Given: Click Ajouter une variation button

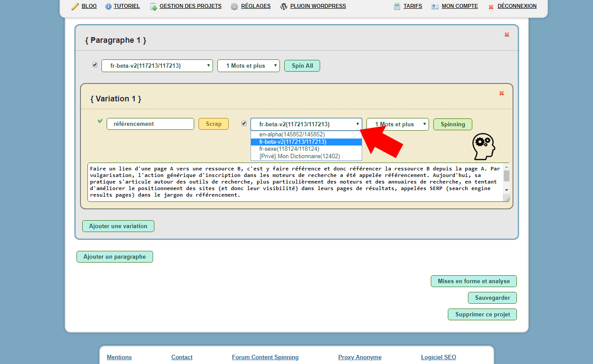Looking at the screenshot, I should pos(118,226).
